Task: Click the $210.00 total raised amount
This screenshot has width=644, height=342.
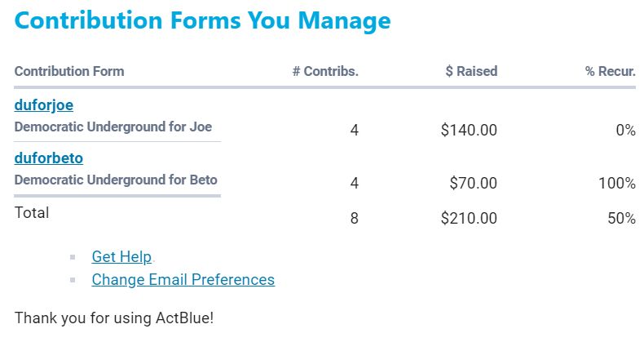Action: [468, 218]
